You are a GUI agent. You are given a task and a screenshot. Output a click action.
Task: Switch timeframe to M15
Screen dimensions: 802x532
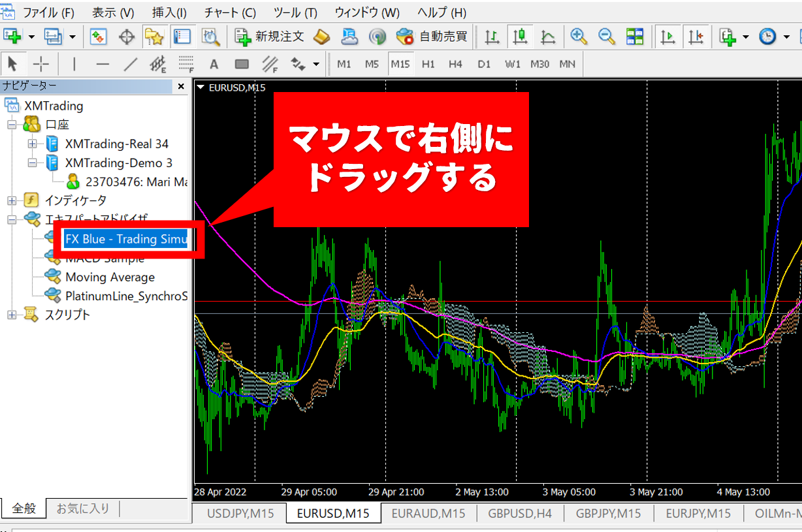pyautogui.click(x=400, y=64)
